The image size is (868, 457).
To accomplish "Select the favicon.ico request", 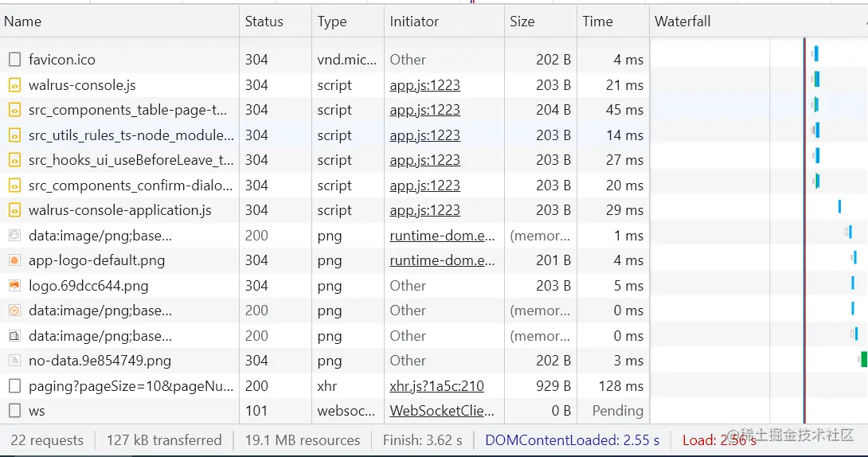I will point(62,59).
